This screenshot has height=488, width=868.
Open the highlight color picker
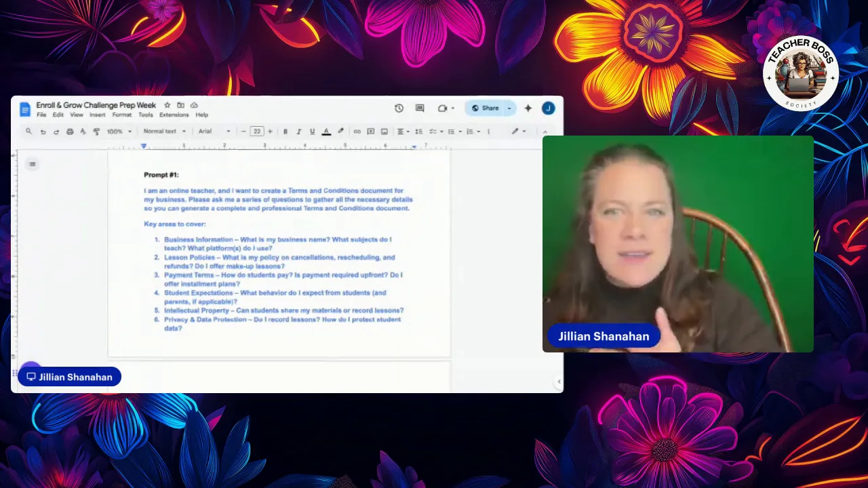(x=340, y=131)
